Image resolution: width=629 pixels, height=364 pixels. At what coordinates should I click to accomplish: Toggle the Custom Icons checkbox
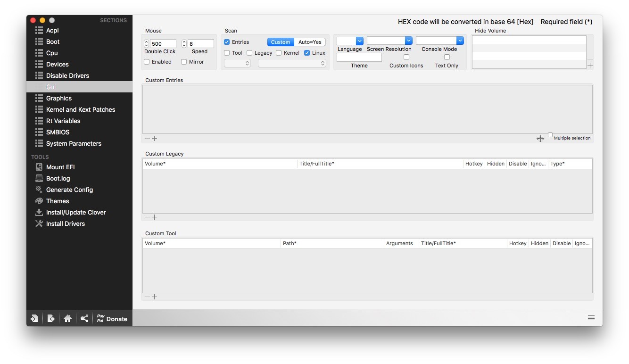click(406, 58)
